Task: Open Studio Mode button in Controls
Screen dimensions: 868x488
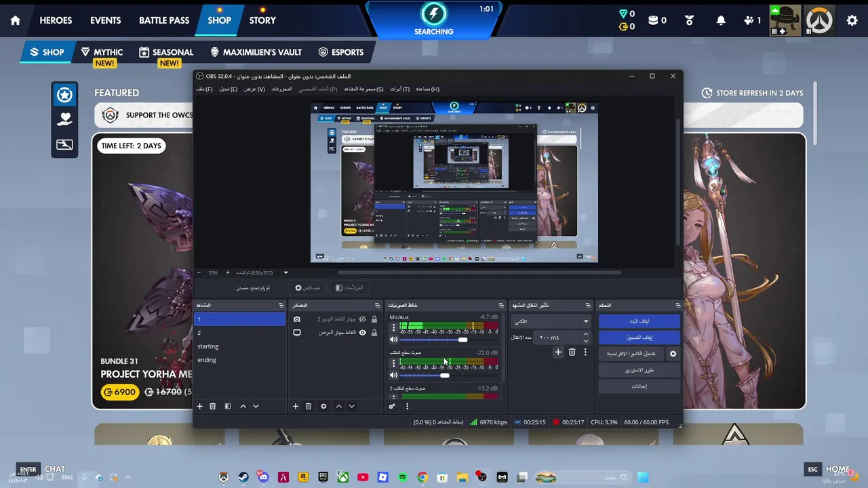Action: (x=639, y=370)
